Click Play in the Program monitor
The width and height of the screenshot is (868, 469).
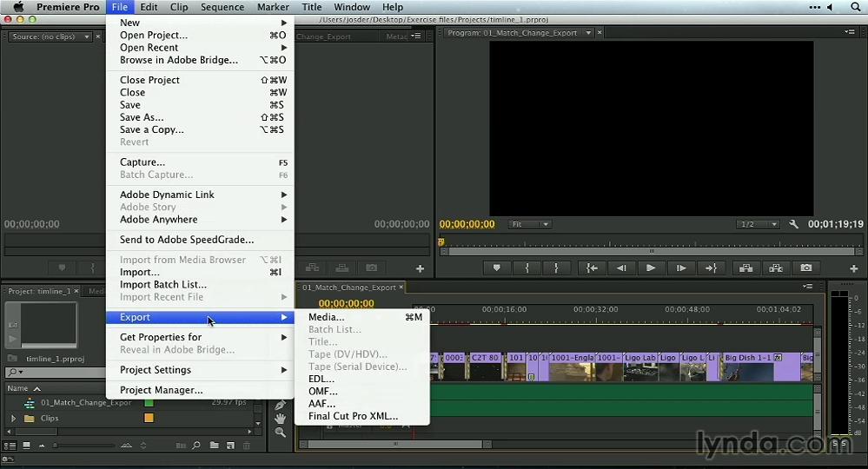(x=651, y=268)
